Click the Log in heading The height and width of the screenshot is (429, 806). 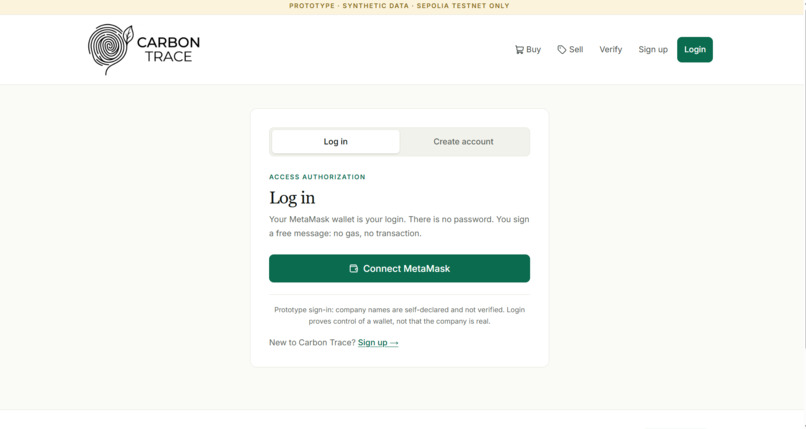point(292,198)
